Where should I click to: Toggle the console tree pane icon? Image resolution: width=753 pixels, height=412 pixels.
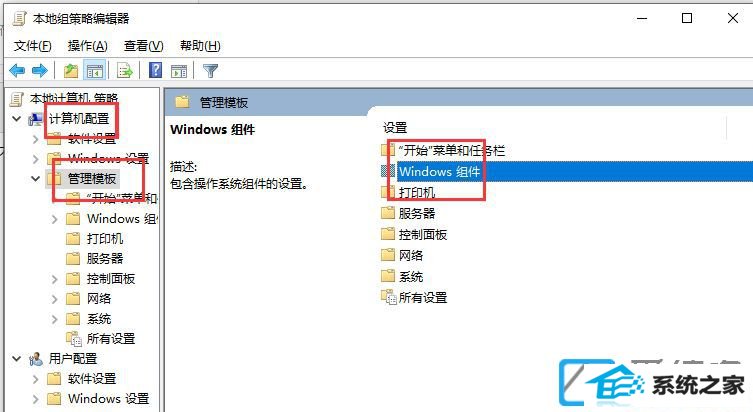pyautogui.click(x=95, y=71)
